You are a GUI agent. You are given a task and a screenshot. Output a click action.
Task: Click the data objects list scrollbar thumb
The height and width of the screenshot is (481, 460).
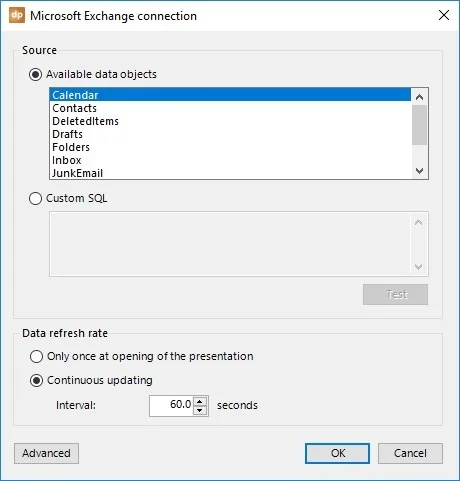[x=419, y=125]
